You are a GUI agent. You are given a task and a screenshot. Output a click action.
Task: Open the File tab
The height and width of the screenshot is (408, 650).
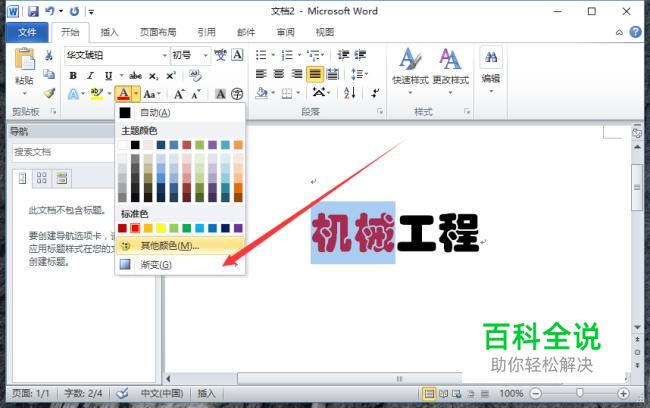27,32
